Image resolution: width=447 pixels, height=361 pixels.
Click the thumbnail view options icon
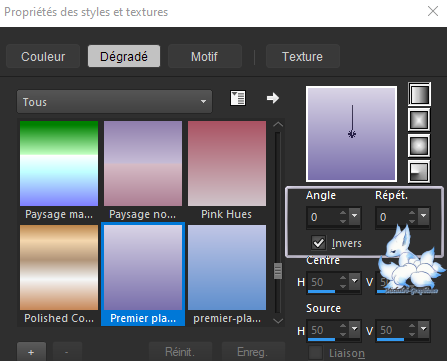(x=238, y=98)
